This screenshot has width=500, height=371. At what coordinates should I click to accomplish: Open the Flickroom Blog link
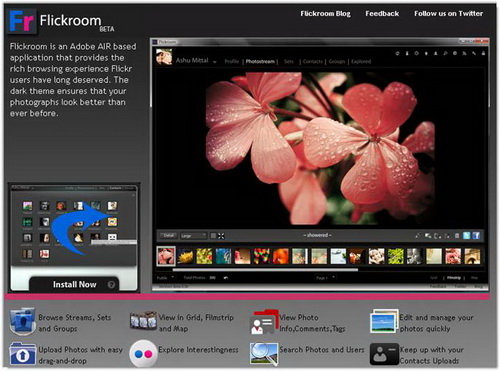pos(325,14)
